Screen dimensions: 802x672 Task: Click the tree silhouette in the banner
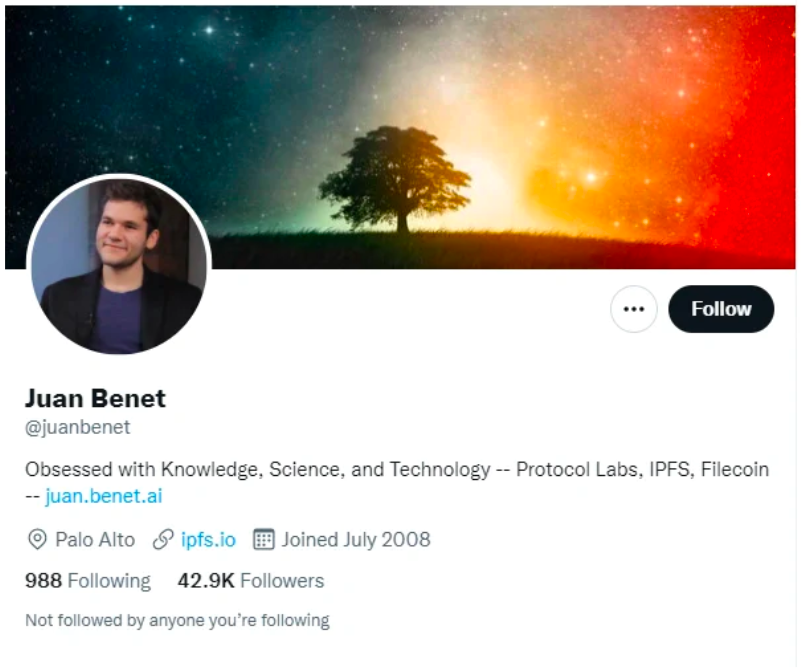(395, 180)
